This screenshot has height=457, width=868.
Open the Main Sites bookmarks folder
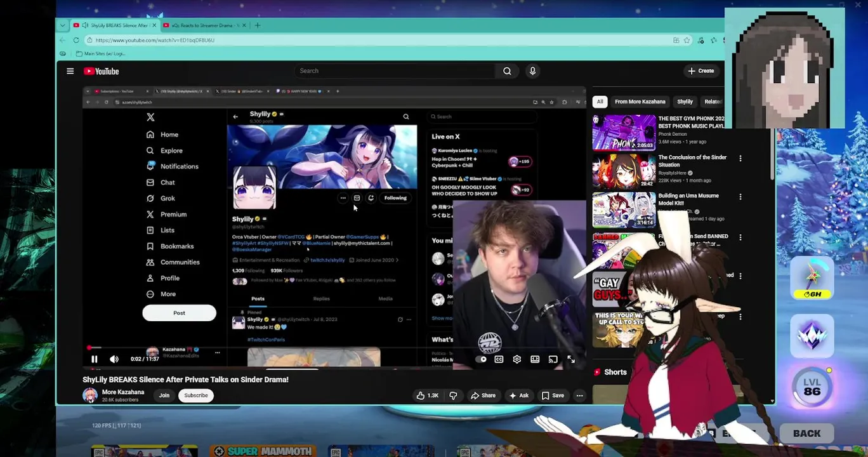pos(101,53)
